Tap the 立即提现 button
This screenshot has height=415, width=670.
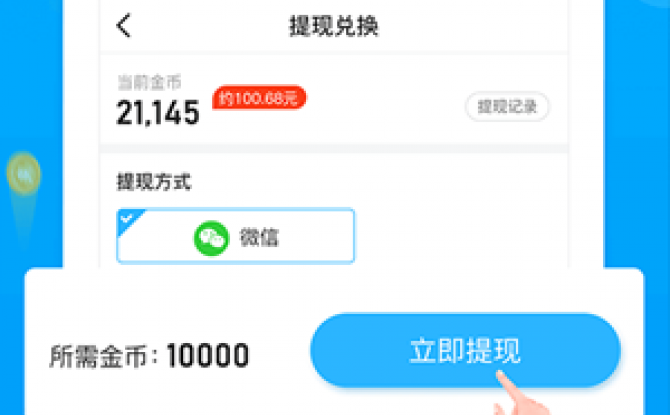(465, 350)
